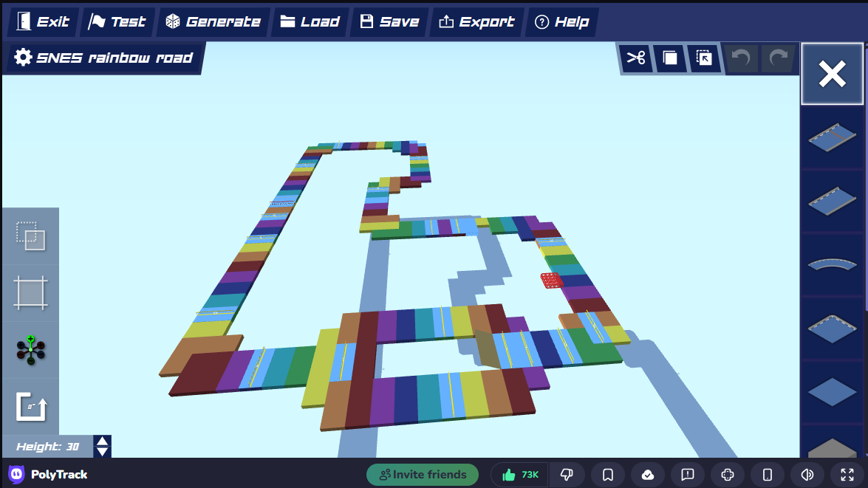Exit the track editor
Image resolution: width=868 pixels, height=488 pixels.
(x=43, y=21)
